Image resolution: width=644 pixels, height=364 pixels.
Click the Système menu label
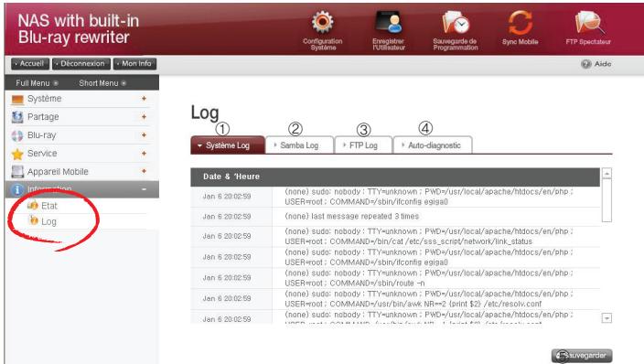click(44, 99)
